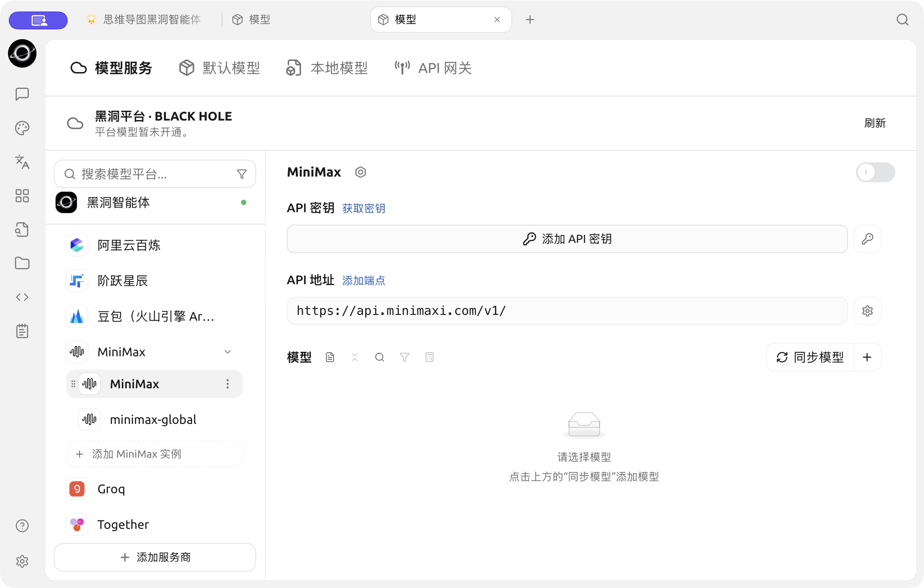Open the clipboard notes icon in sidebar
Image resolution: width=924 pixels, height=588 pixels.
(x=22, y=331)
